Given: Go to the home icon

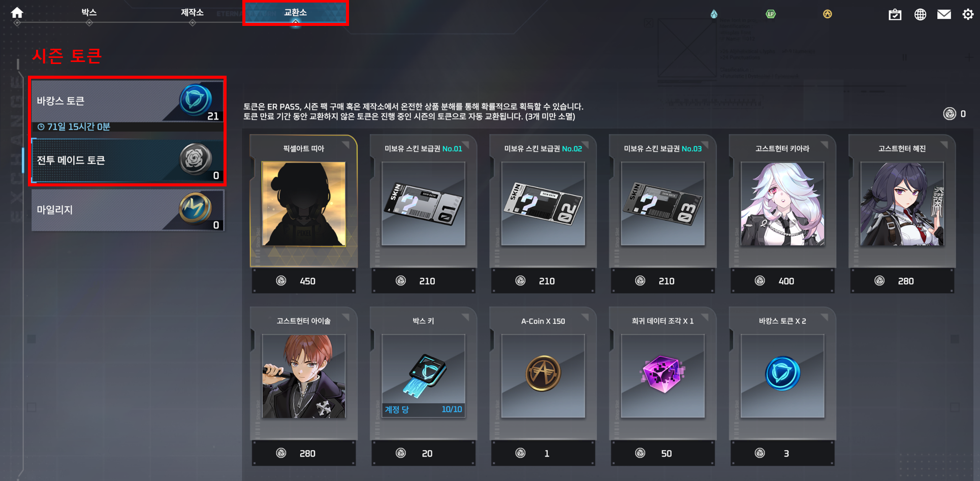Looking at the screenshot, I should [x=17, y=12].
